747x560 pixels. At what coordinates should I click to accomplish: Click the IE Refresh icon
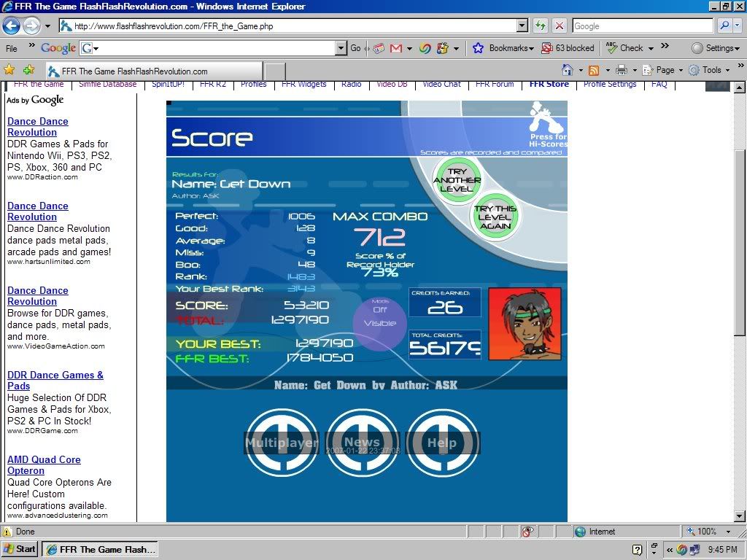click(x=541, y=26)
